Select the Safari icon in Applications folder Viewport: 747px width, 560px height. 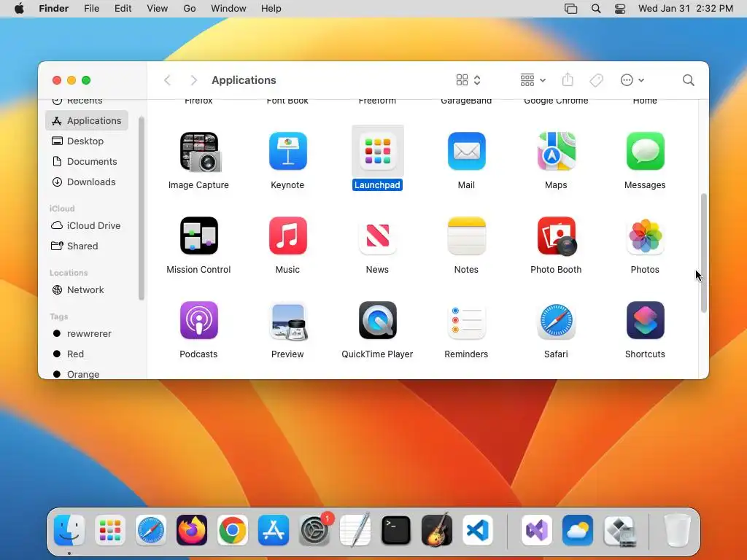(x=556, y=320)
